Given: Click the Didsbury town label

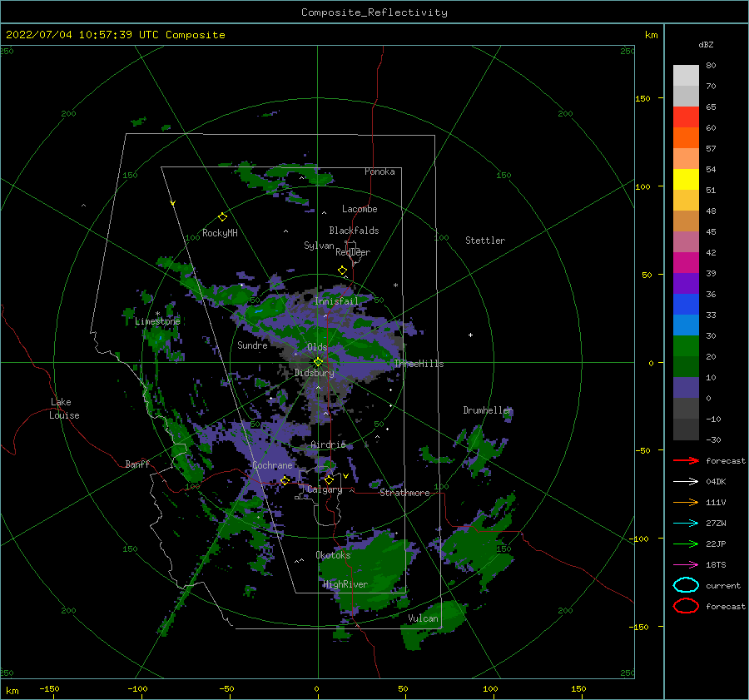Looking at the screenshot, I should 314,373.
